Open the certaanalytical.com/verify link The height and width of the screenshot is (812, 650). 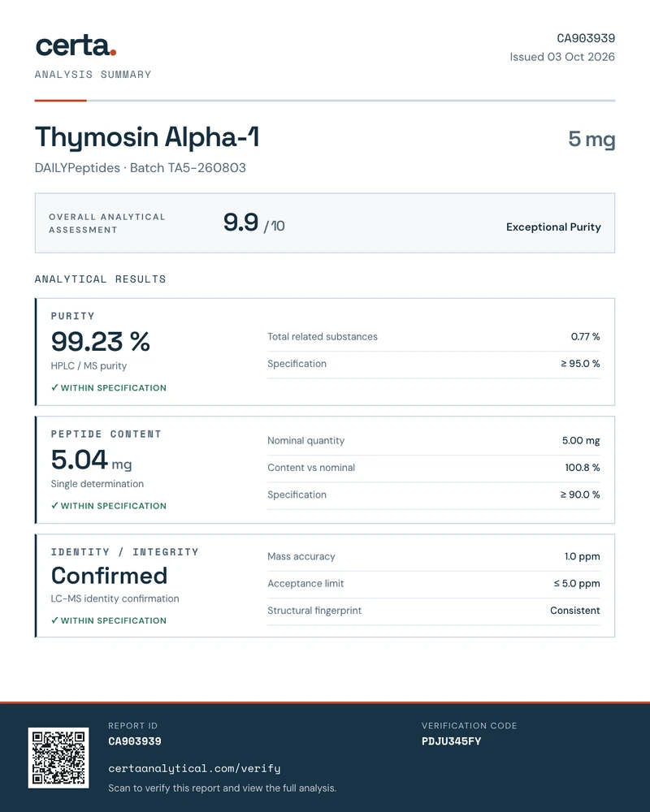[194, 768]
